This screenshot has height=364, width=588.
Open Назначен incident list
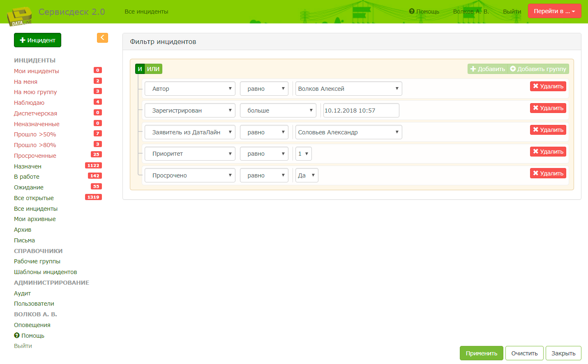click(28, 166)
